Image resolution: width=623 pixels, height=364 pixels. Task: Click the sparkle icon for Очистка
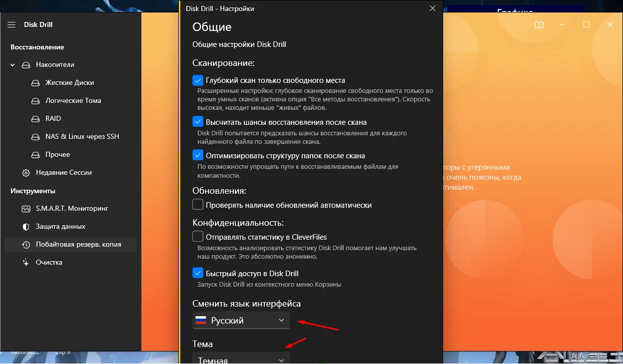(26, 263)
